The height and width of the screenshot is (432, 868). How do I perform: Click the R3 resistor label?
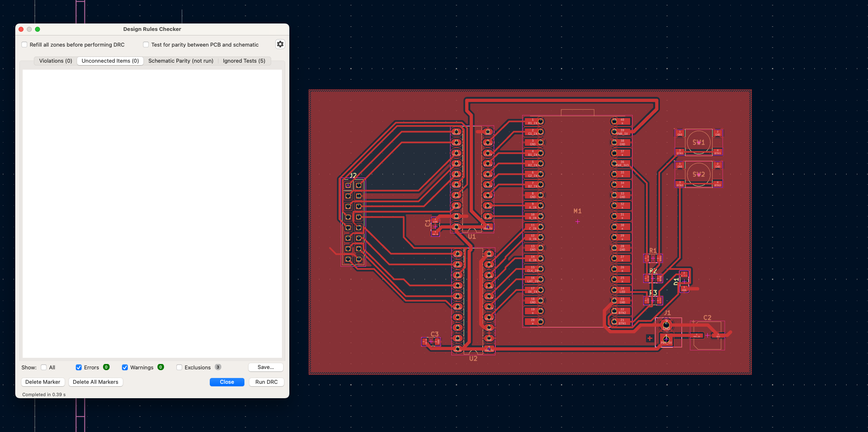click(653, 293)
